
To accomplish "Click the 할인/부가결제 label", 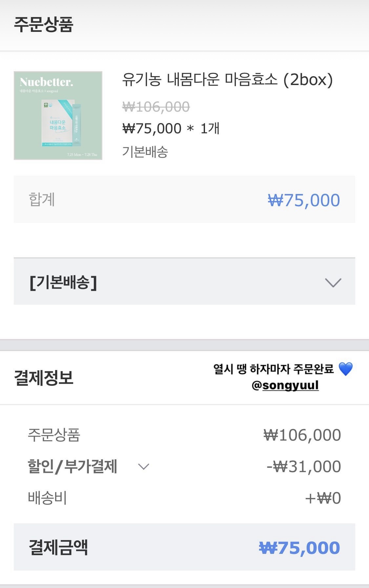I will coord(72,467).
